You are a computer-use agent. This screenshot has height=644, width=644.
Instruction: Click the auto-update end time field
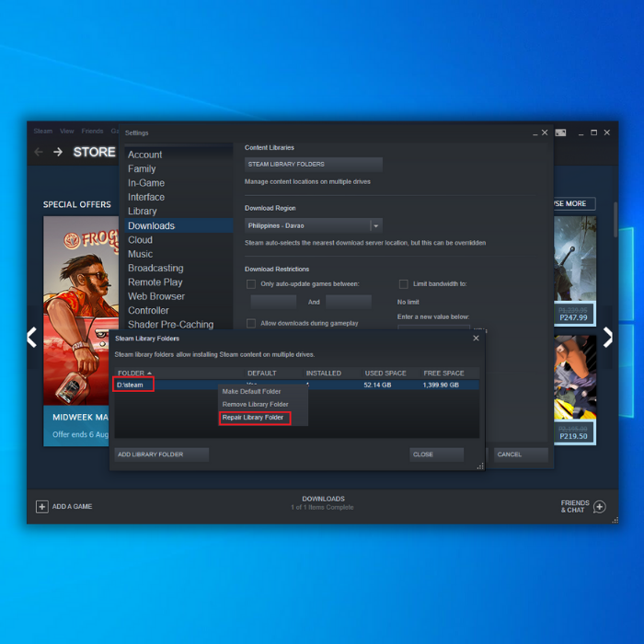349,302
